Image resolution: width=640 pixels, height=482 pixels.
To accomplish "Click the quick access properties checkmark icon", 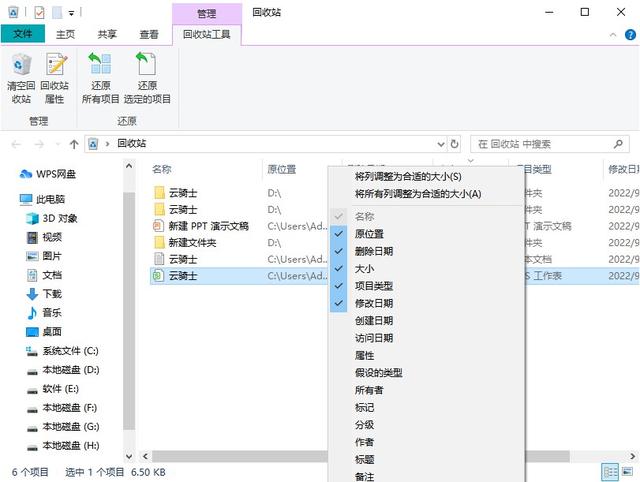I will click(39, 13).
